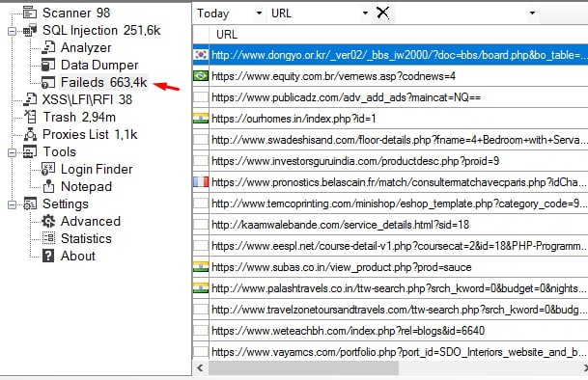
Task: Collapse the Settings tree node
Action: click(12, 204)
